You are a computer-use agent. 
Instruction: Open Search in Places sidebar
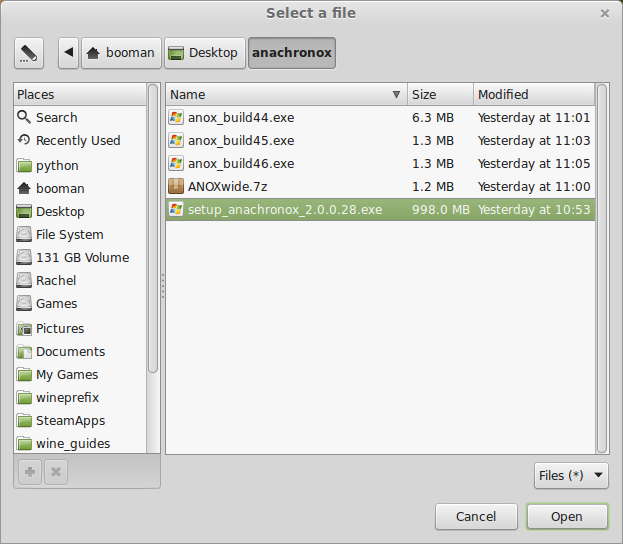coord(80,118)
